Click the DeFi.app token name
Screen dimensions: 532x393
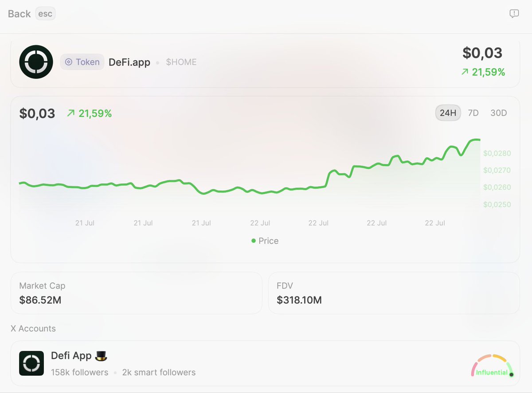[x=129, y=62]
